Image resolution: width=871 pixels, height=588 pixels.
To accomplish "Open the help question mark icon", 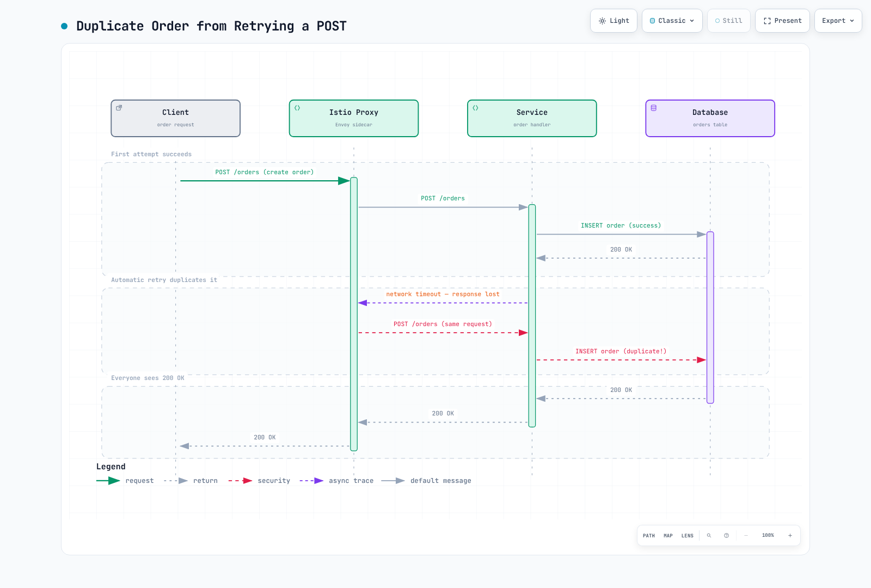I will coord(726,536).
